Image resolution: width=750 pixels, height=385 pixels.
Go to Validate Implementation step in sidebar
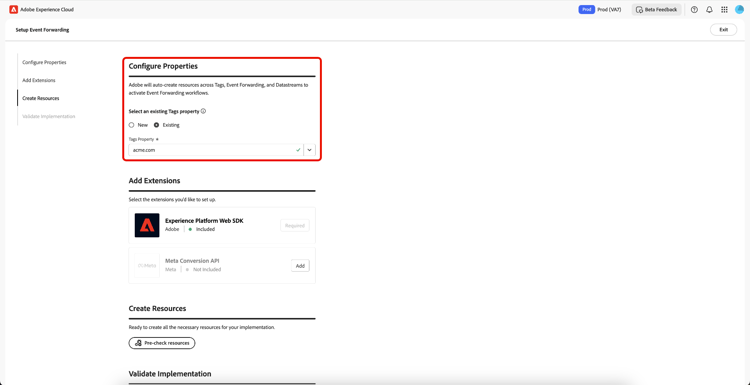pyautogui.click(x=48, y=116)
